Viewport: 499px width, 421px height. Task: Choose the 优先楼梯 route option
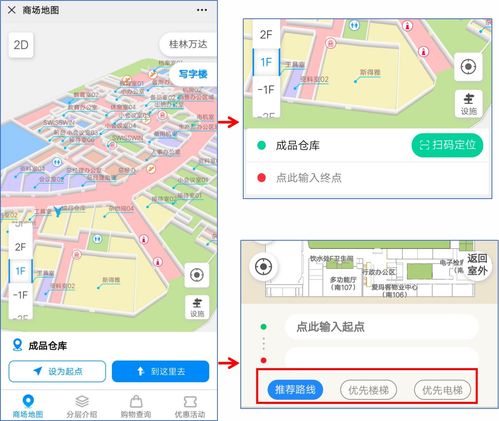click(x=368, y=390)
